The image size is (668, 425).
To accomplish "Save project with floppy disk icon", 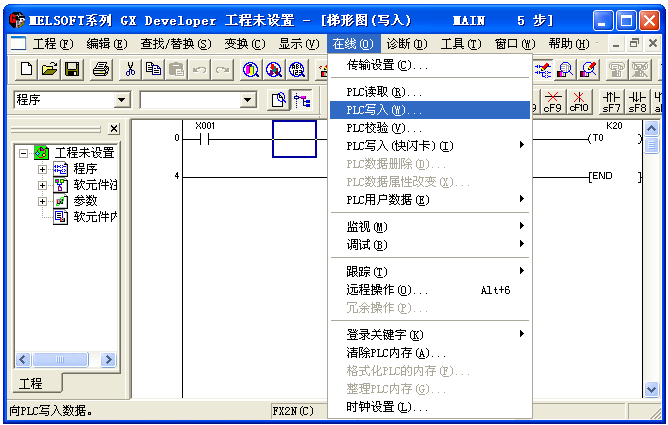I will coord(72,69).
